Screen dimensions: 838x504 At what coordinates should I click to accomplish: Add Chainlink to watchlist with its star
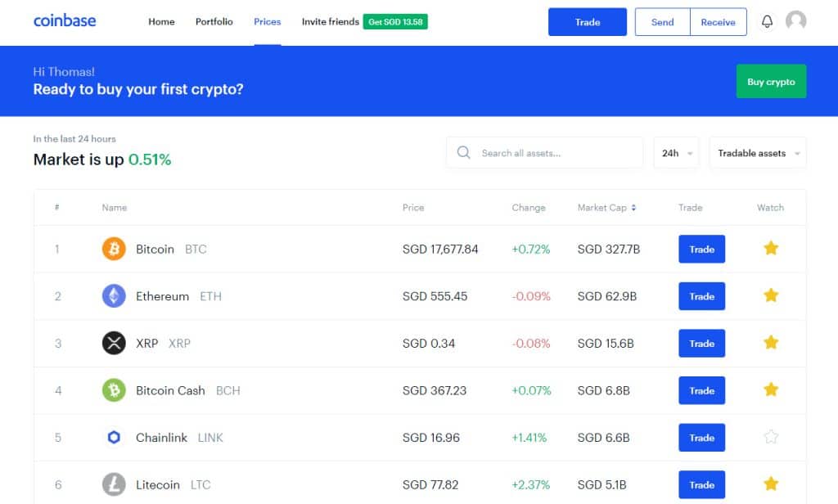click(771, 437)
